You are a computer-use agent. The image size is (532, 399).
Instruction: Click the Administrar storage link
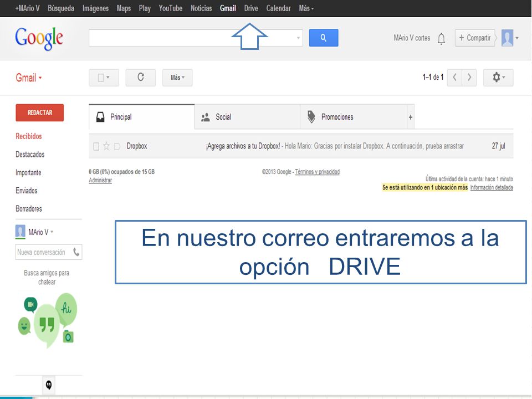[x=100, y=180]
